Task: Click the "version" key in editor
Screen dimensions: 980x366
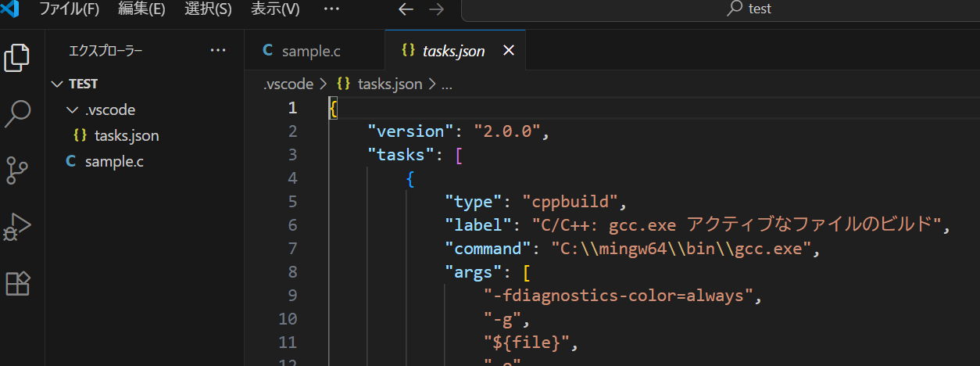Action: [411, 131]
